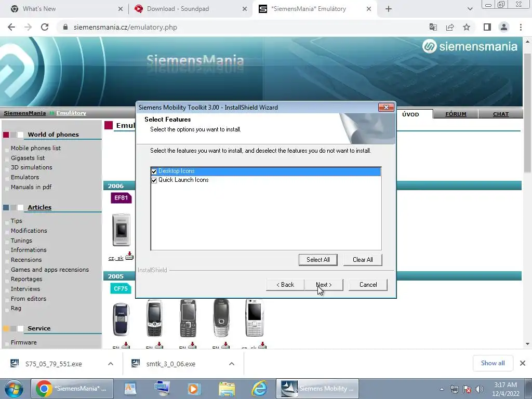532x399 pixels.
Task: Open the ÚVOD site tab
Action: (x=410, y=114)
